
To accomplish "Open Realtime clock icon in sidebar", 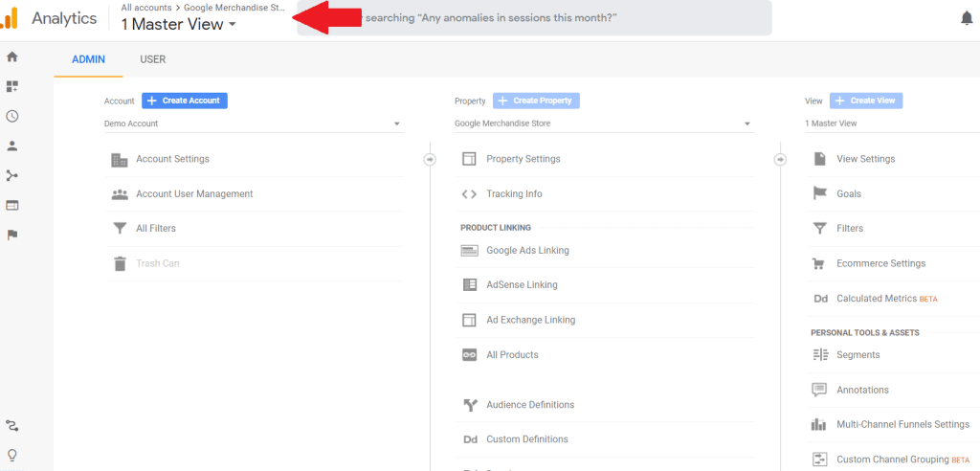I will [11, 117].
